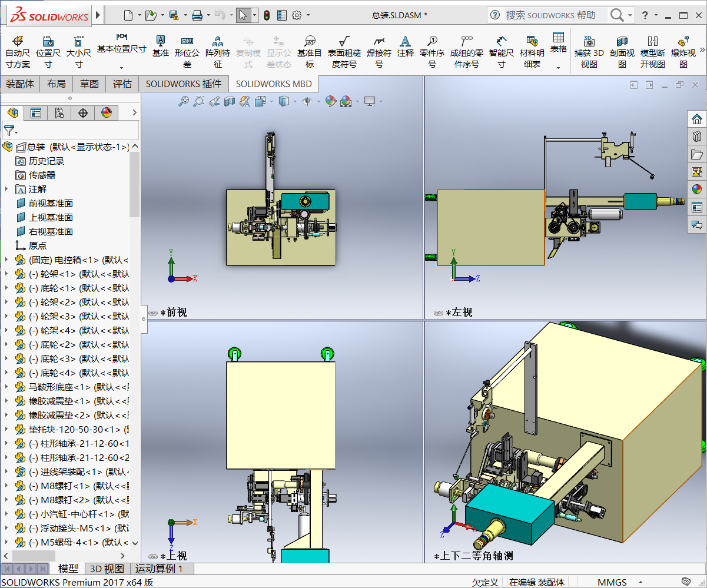Open the Options gear dropdown arrow
The width and height of the screenshot is (707, 588).
(308, 15)
